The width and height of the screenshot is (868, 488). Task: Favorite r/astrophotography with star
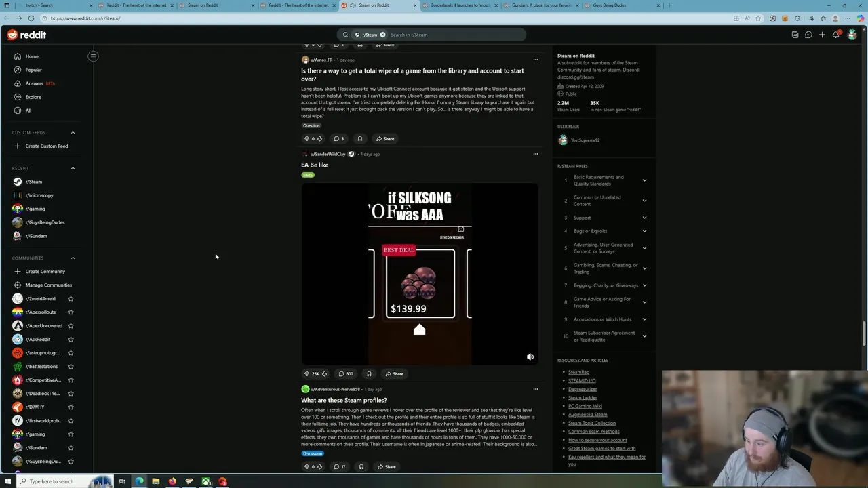pyautogui.click(x=71, y=352)
